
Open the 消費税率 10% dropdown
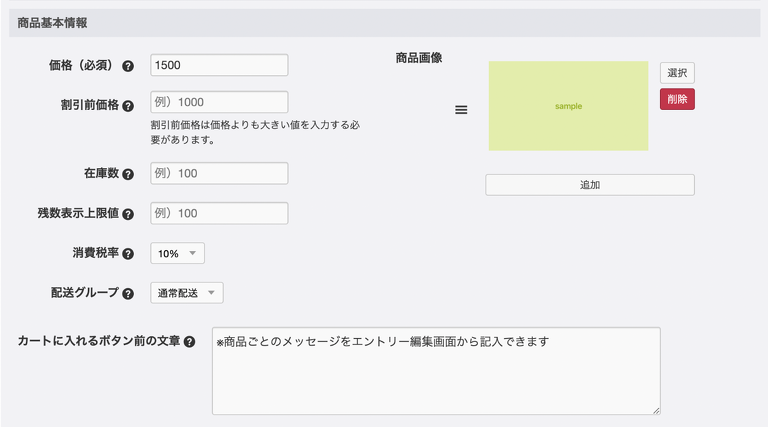point(177,253)
